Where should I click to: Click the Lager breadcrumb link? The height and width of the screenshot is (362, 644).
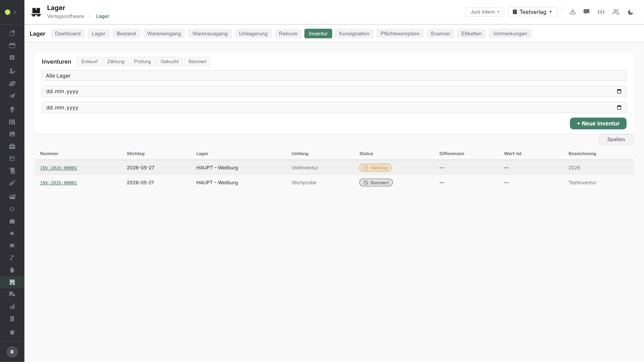click(102, 16)
